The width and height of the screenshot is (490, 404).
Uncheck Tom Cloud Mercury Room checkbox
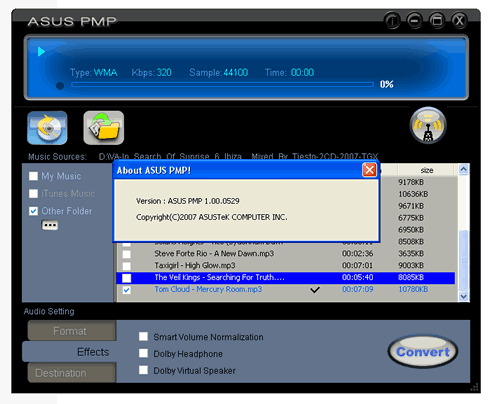pyautogui.click(x=127, y=290)
